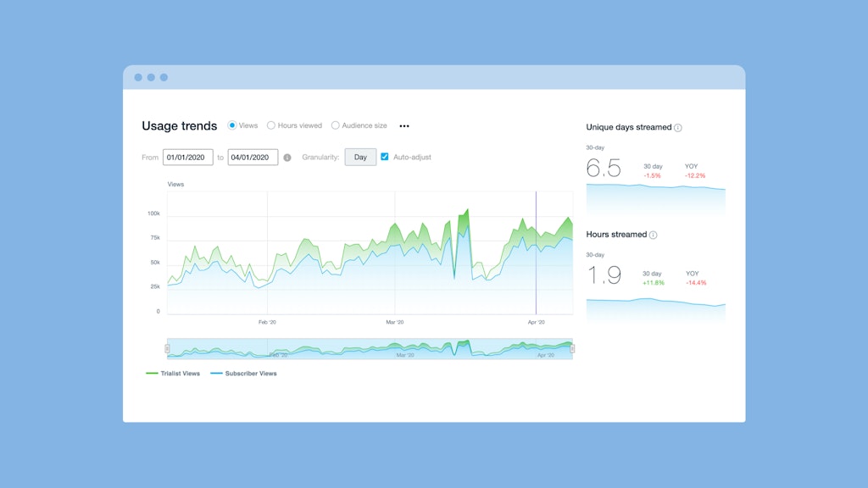Open the Day granularity selector
The width and height of the screenshot is (868, 488).
point(360,157)
